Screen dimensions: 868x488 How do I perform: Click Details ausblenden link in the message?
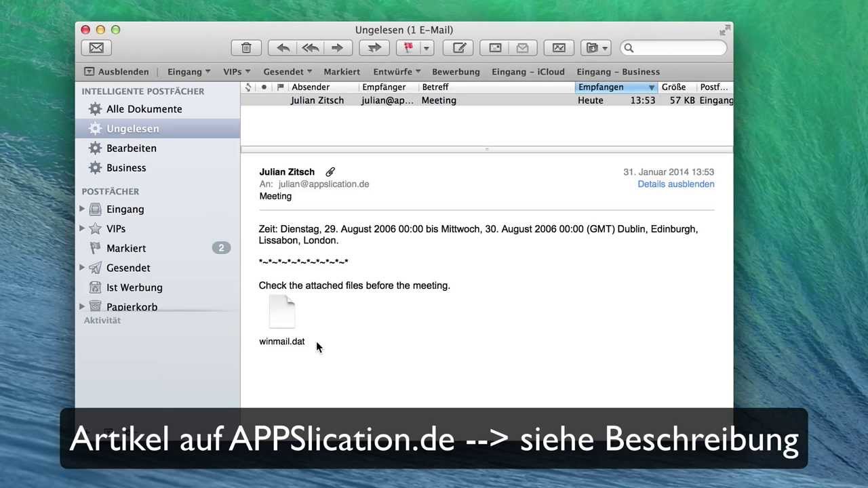point(675,184)
